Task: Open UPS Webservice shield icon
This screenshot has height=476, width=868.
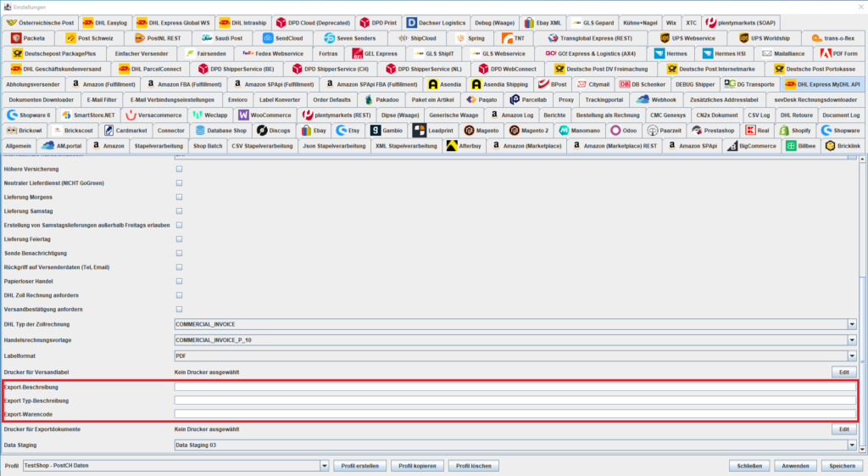Action: tap(665, 38)
